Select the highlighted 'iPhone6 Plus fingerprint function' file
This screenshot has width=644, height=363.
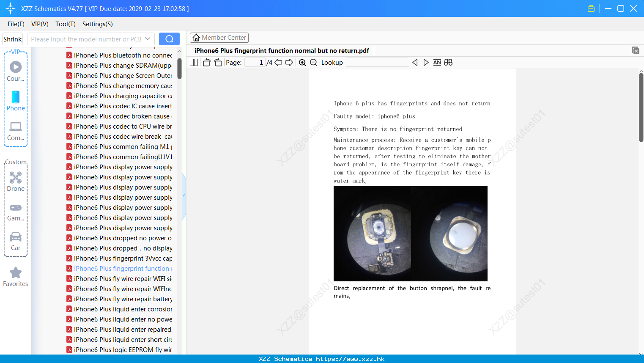tap(119, 269)
